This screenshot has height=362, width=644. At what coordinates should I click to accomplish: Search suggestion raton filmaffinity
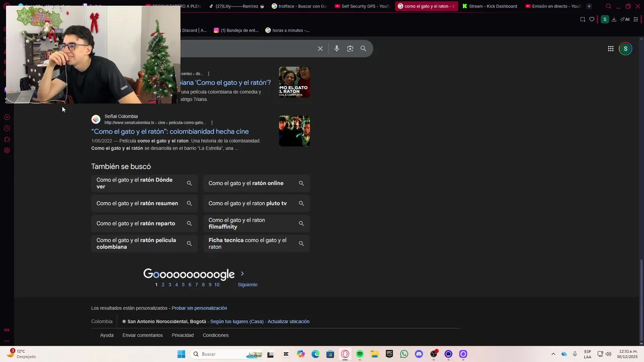pyautogui.click(x=257, y=224)
